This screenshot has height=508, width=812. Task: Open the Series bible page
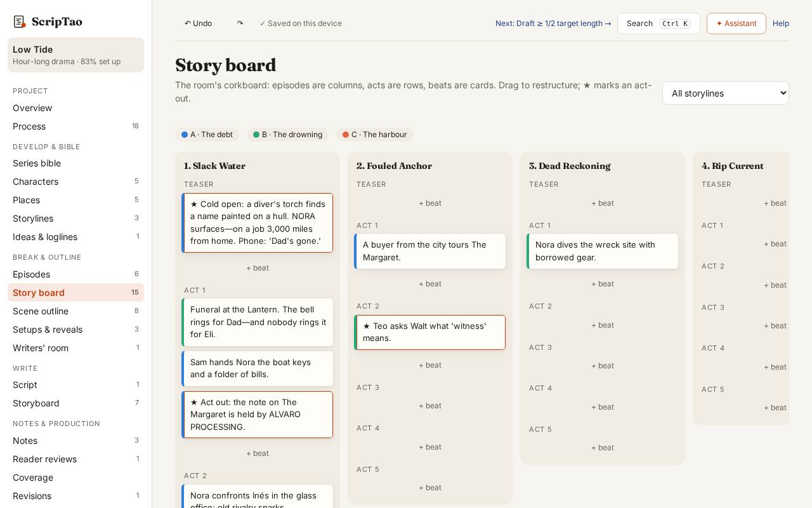[75, 163]
